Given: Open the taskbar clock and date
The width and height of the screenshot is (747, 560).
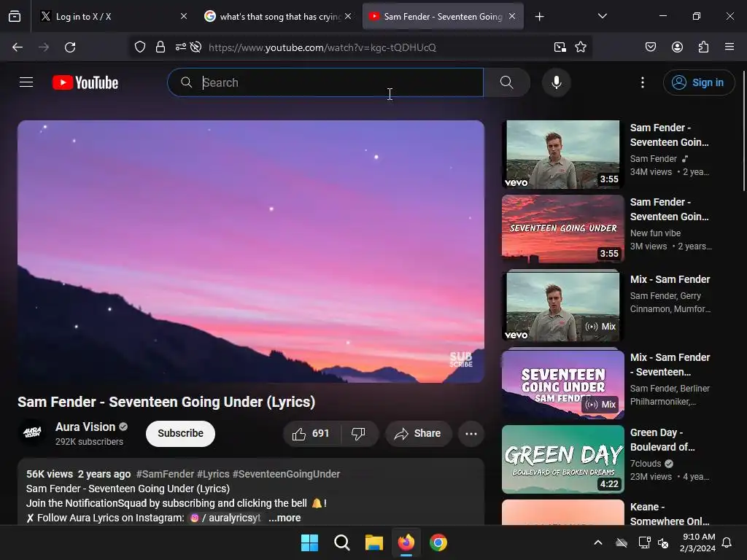Looking at the screenshot, I should [x=697, y=542].
